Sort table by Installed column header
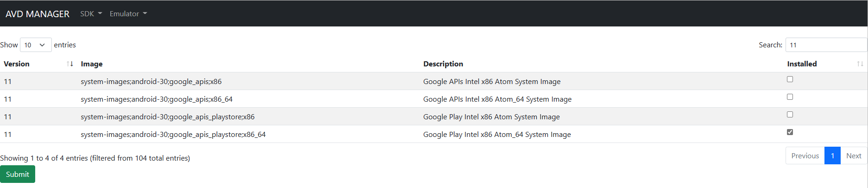 click(x=802, y=64)
